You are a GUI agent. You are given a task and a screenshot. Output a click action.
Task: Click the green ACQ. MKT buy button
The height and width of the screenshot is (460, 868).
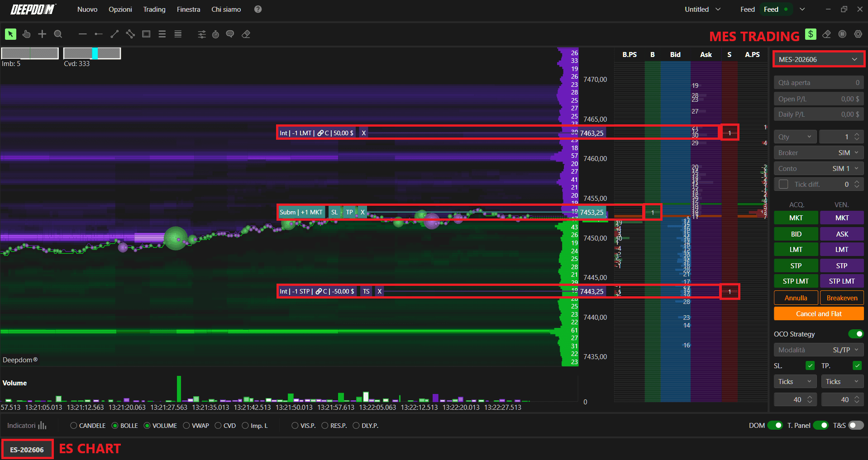796,218
